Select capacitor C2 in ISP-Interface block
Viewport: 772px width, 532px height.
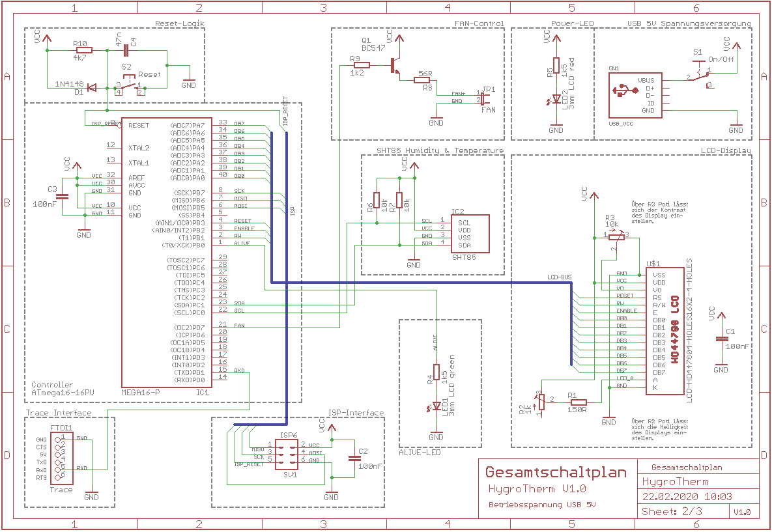point(354,458)
